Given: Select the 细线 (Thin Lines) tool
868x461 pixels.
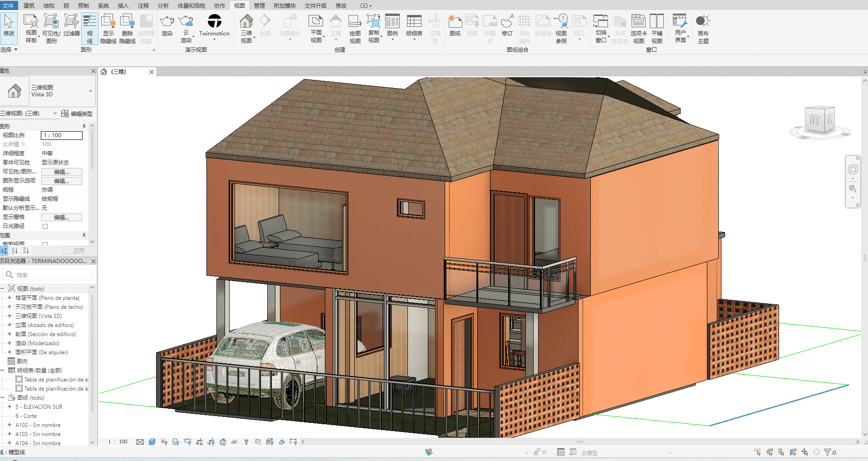Looking at the screenshot, I should click(90, 28).
